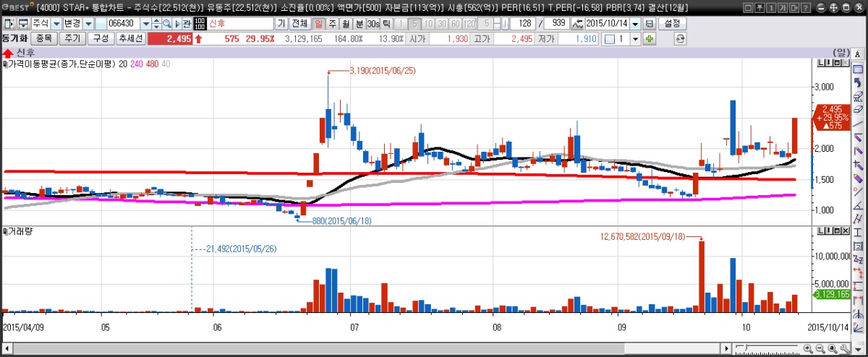Click the stock code up/down stepper
Viewport: 868px width, 357px height.
tap(156, 23)
